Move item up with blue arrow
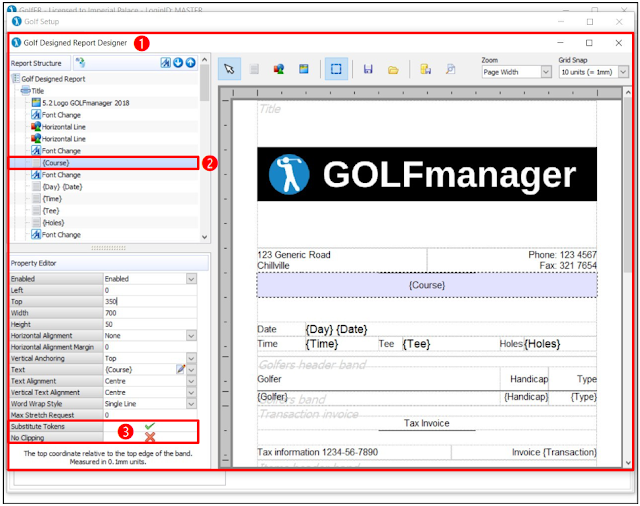This screenshot has height=506, width=640. pyautogui.click(x=191, y=62)
